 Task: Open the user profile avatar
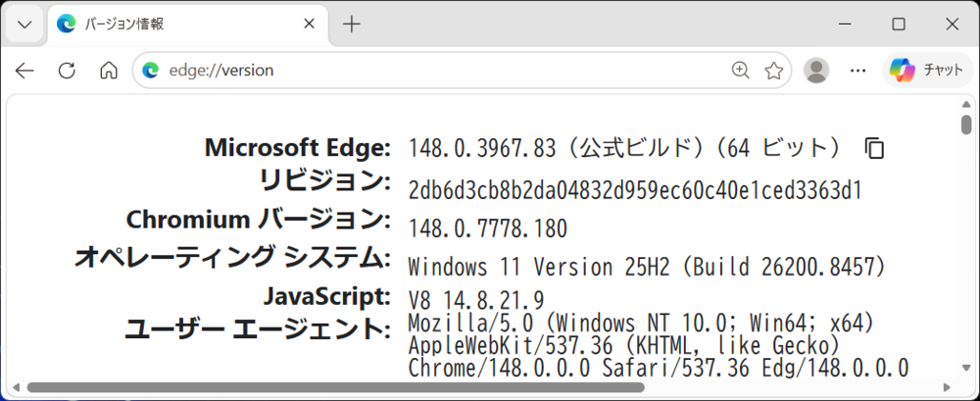(816, 70)
